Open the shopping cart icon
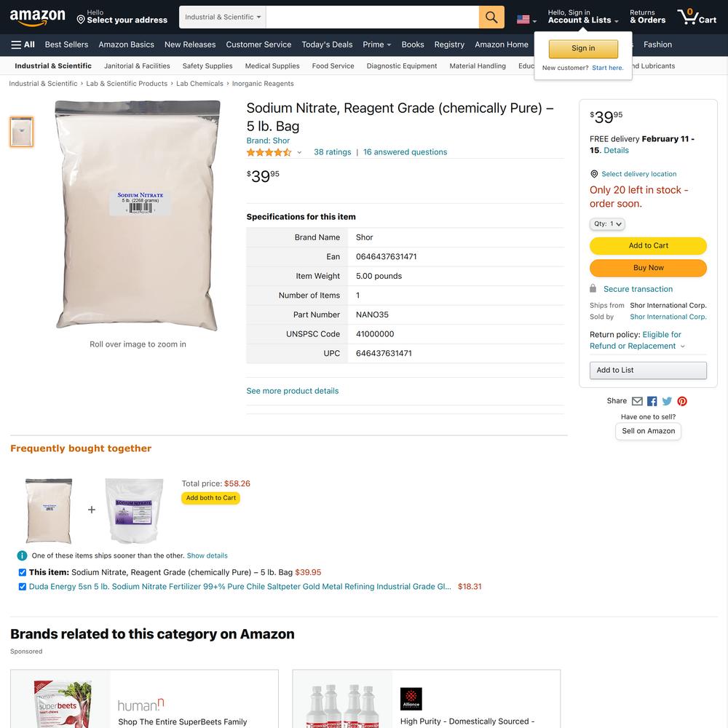Screen dimensions: 728x728 pos(697,17)
